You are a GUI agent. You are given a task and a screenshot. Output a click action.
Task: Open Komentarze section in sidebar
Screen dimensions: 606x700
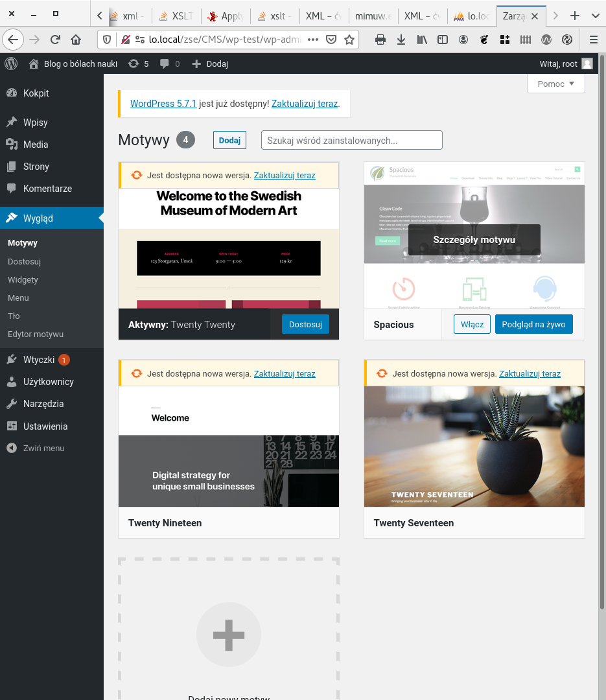pos(47,189)
